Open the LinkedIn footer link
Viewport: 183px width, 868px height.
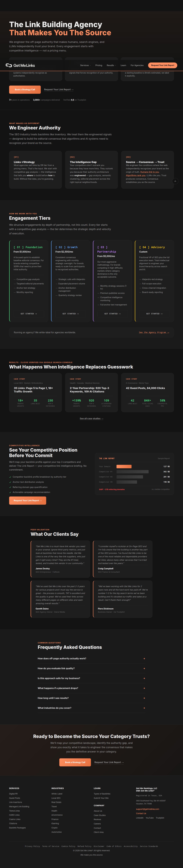140,818
